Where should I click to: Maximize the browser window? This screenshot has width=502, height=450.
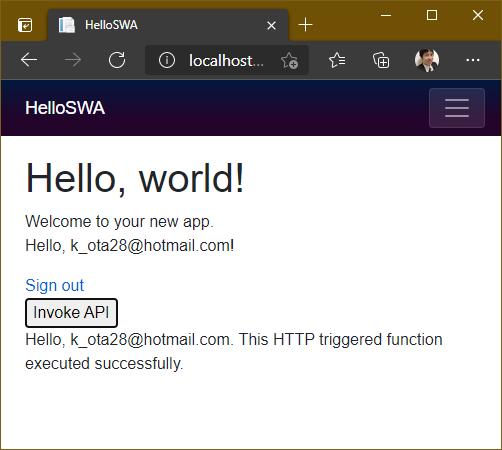(x=432, y=15)
